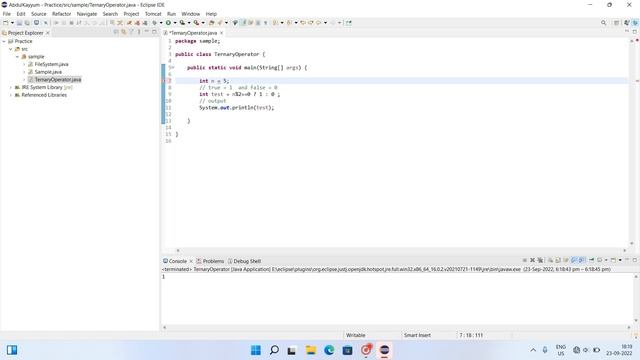Collapse the Practice project node
This screenshot has width=640, height=360.
pos(4,41)
